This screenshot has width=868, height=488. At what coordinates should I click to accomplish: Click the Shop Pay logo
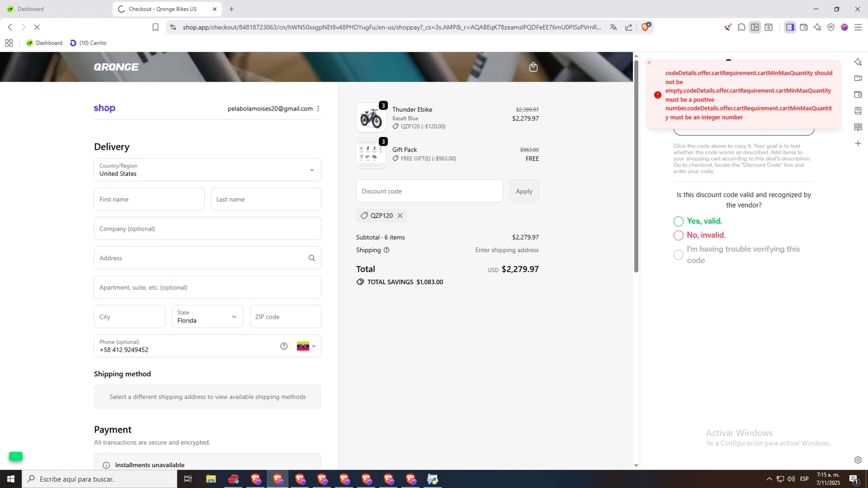105,108
